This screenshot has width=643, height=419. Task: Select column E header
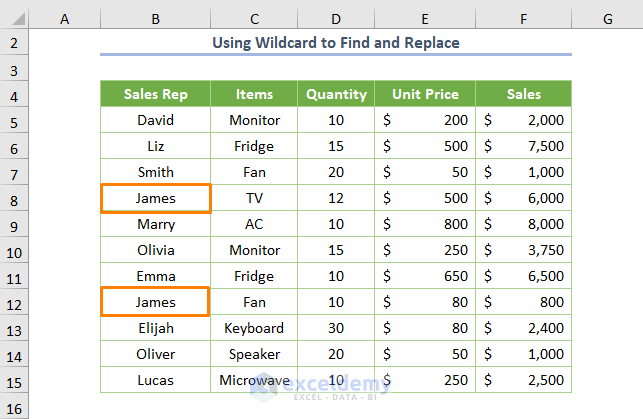pyautogui.click(x=425, y=18)
